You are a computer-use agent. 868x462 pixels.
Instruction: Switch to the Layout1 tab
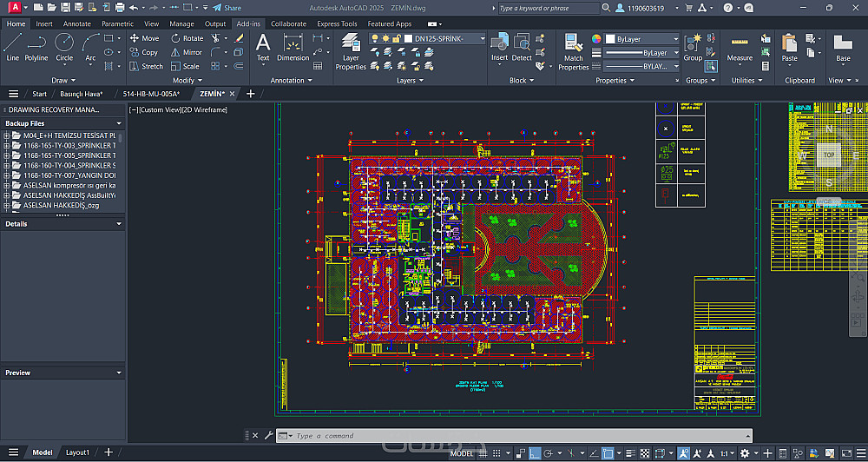click(78, 452)
